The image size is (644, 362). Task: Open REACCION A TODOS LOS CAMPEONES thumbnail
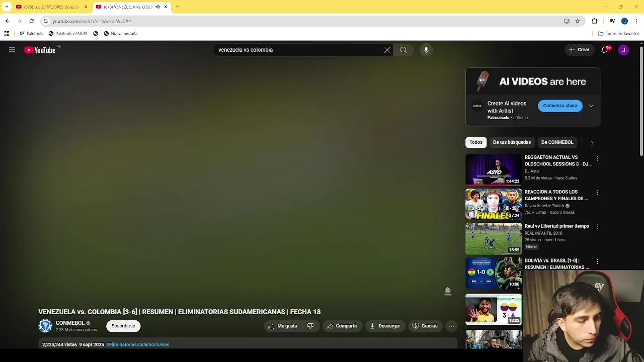point(494,205)
